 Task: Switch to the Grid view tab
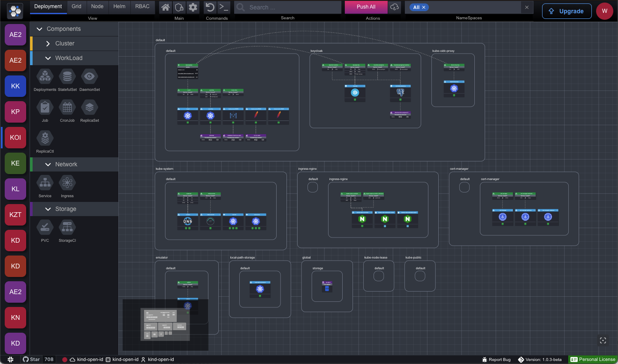coord(76,6)
